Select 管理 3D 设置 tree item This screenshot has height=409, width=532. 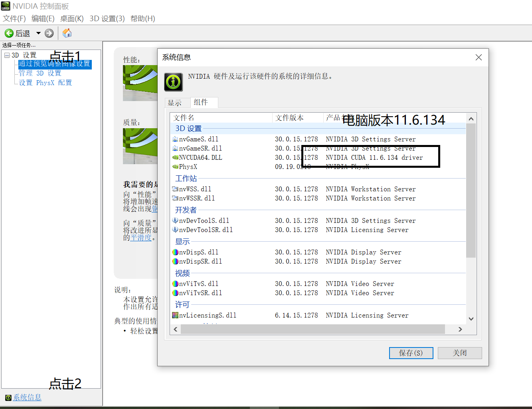click(x=40, y=73)
